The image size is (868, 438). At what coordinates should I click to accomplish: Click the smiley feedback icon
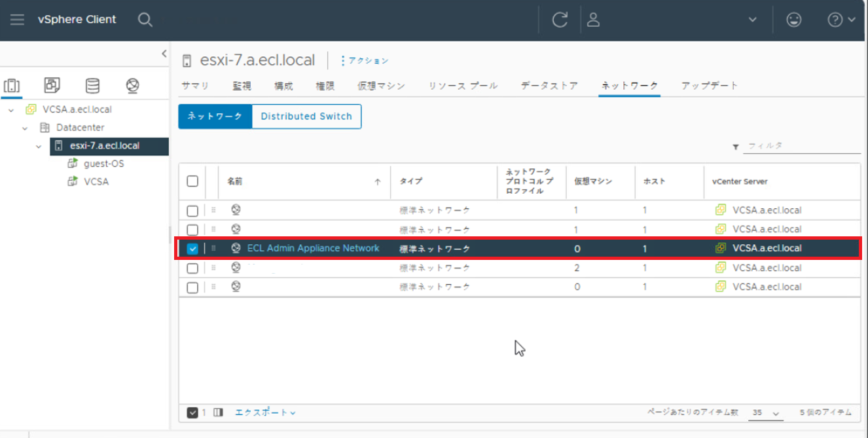794,20
